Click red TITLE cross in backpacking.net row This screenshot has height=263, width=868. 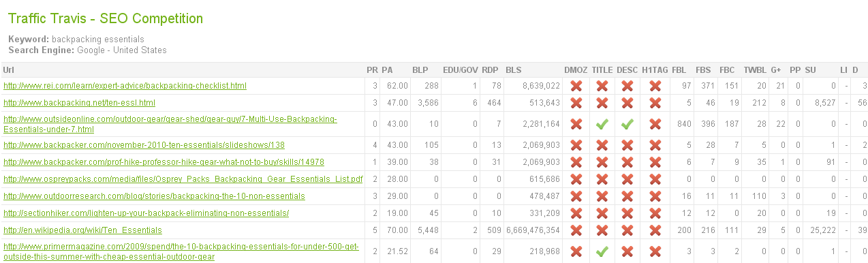602,103
